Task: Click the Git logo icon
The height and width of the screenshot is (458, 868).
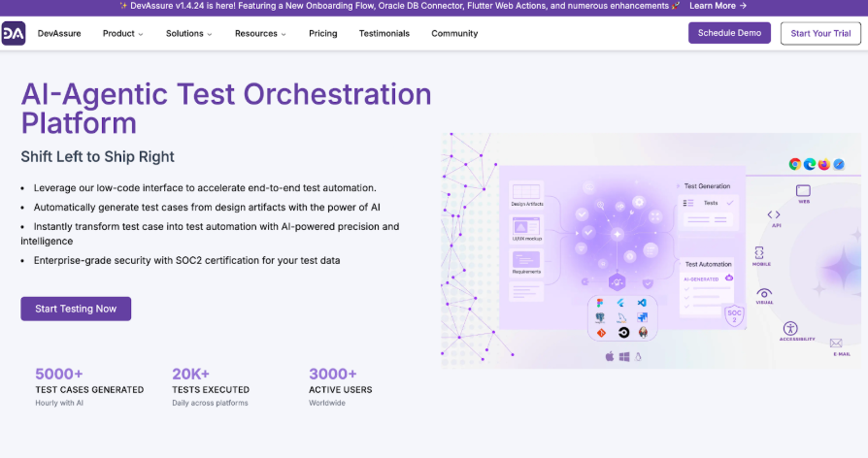Action: (601, 333)
